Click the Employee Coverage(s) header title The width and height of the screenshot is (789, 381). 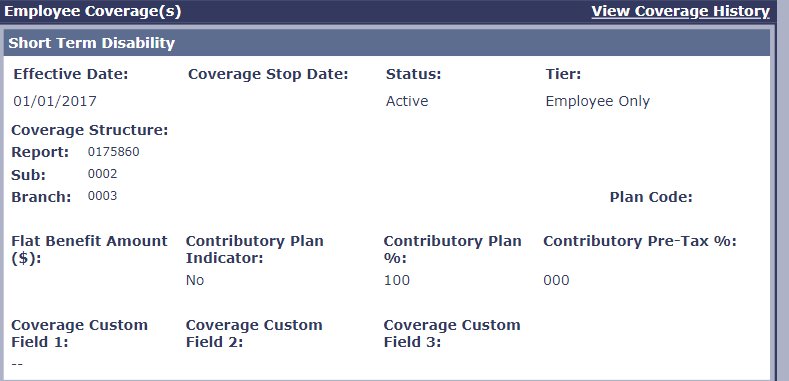[92, 12]
